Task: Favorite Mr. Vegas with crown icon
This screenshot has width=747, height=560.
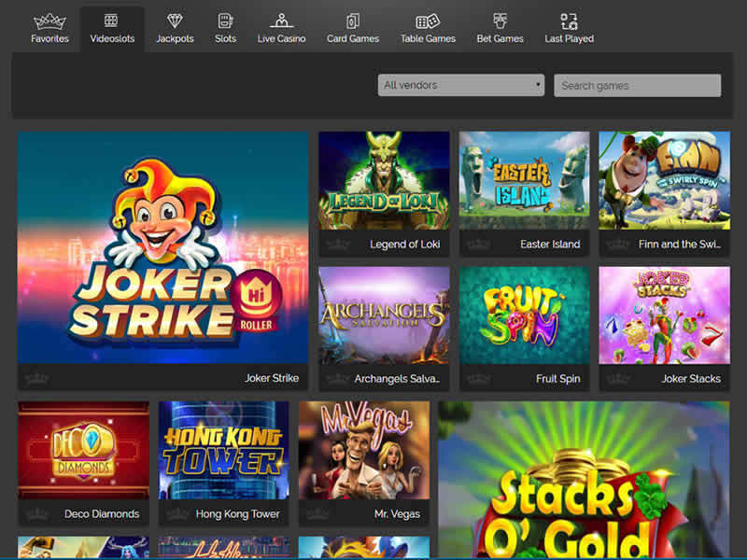Action: point(317,514)
